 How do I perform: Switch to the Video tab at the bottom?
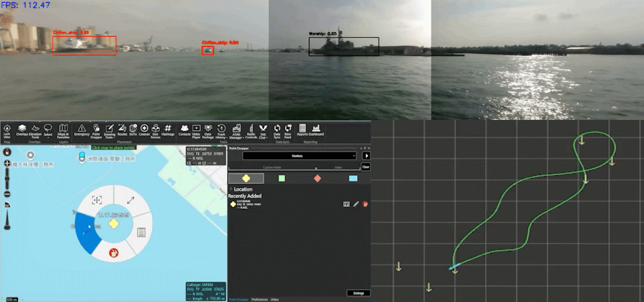(x=275, y=299)
